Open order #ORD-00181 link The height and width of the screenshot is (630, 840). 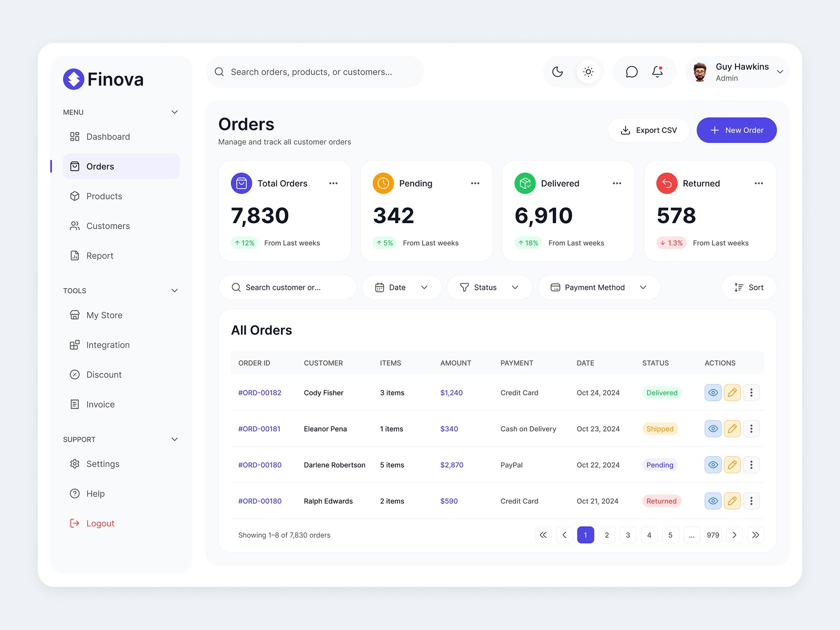pyautogui.click(x=259, y=429)
